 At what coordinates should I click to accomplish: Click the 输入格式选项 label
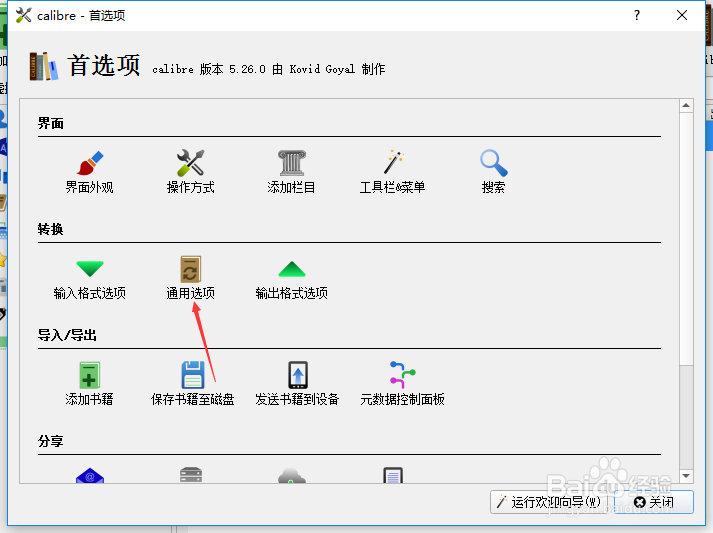90,293
